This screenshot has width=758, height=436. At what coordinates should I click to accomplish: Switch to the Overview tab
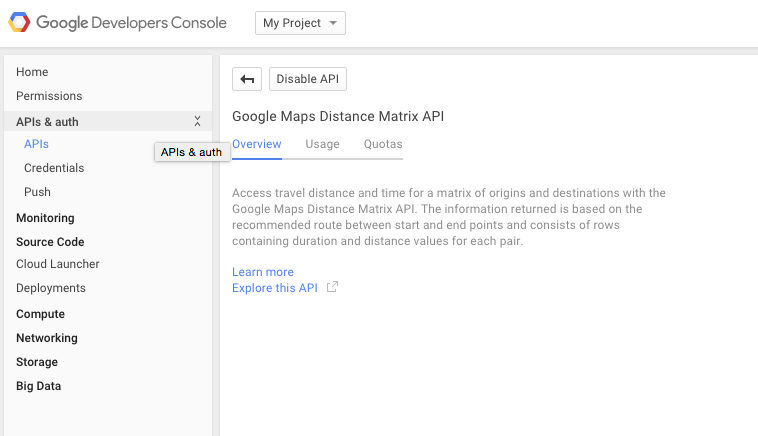point(257,144)
